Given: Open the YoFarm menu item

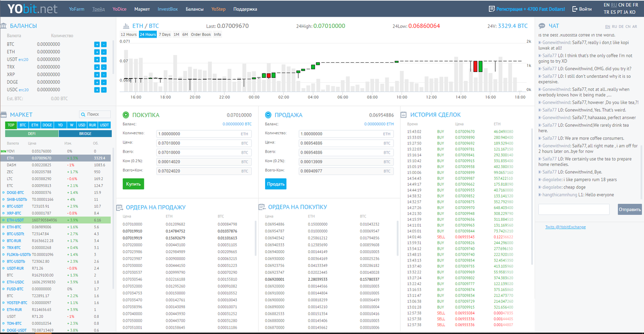Looking at the screenshot, I should (77, 9).
